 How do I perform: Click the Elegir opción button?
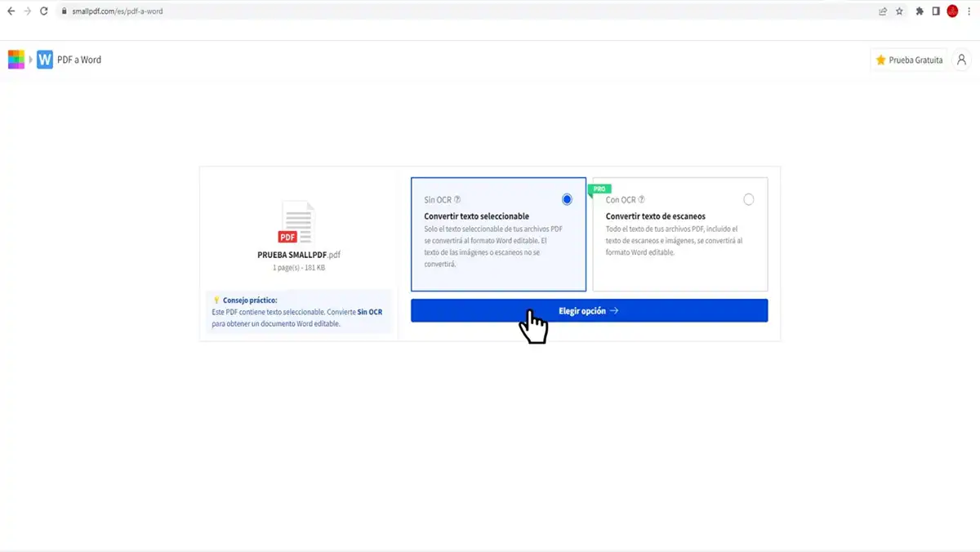pos(589,310)
